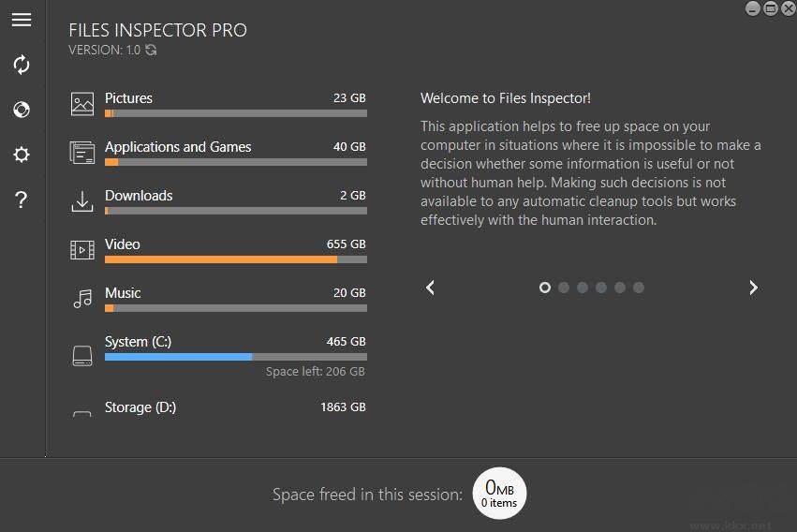Click the Downloads category icon
Image resolution: width=797 pixels, height=532 pixels.
tap(82, 201)
